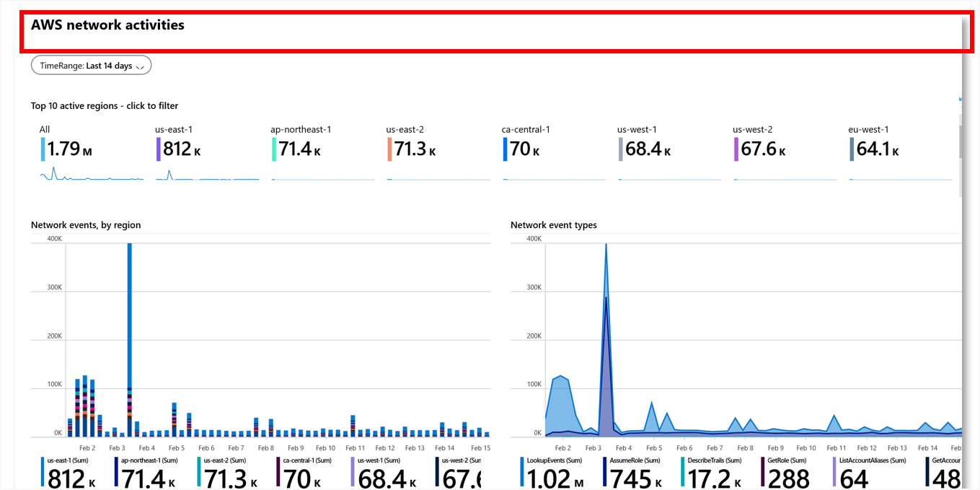Toggle AssumeRole (Sum) legend series
Screen dimensions: 980x490
click(x=635, y=473)
